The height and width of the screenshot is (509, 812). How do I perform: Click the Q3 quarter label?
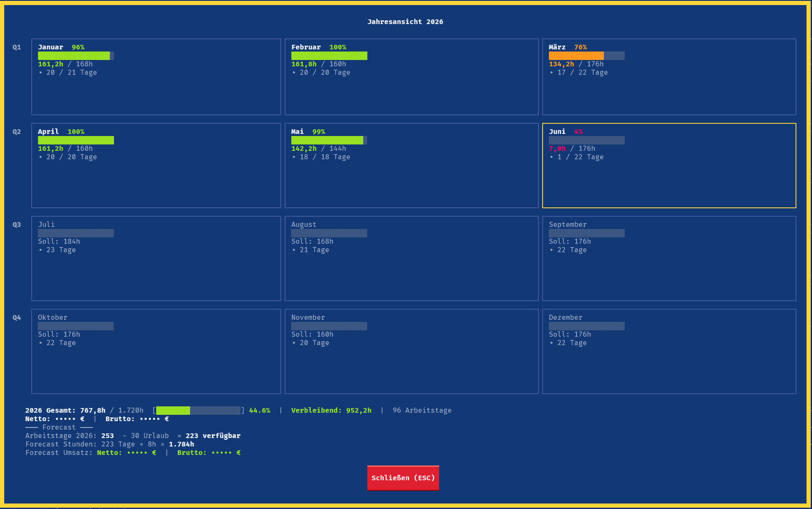pyautogui.click(x=17, y=225)
